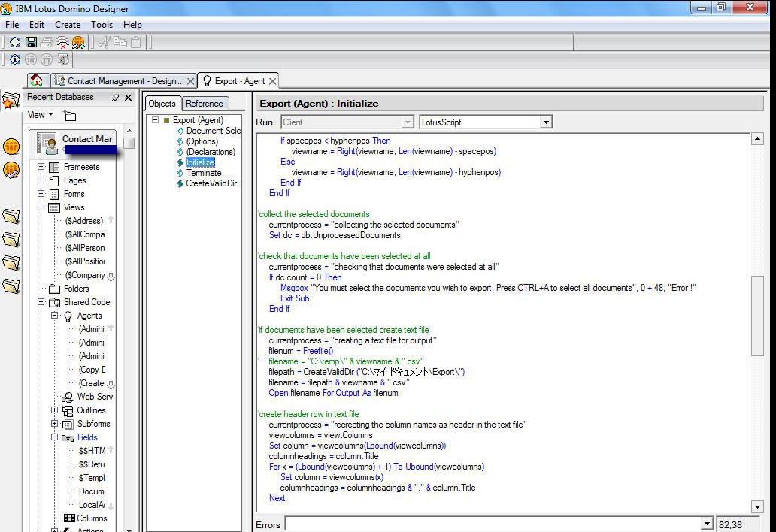The width and height of the screenshot is (776, 532).
Task: Expand the Pages tree node
Action: pos(41,180)
